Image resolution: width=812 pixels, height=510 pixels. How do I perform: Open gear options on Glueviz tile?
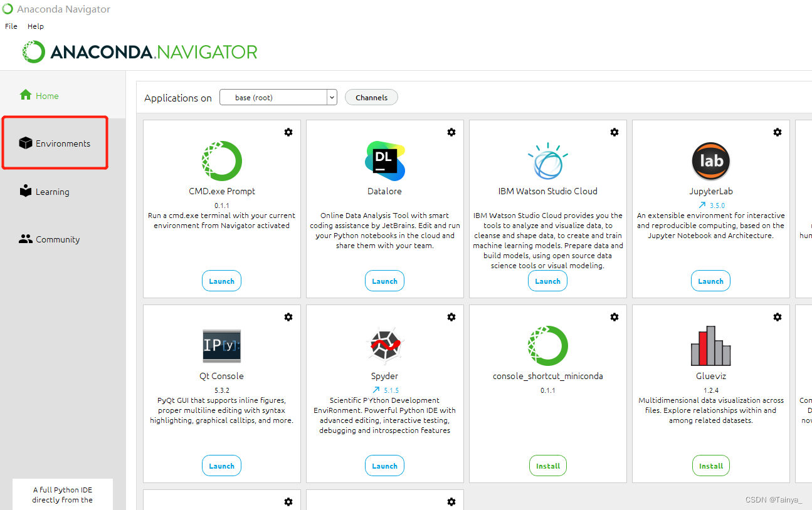(x=778, y=317)
